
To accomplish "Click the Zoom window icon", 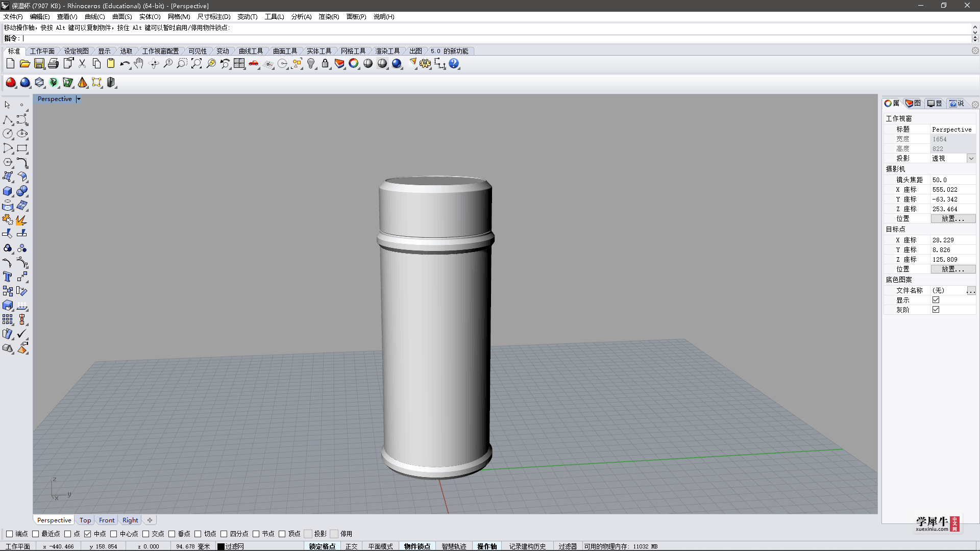I will (182, 64).
